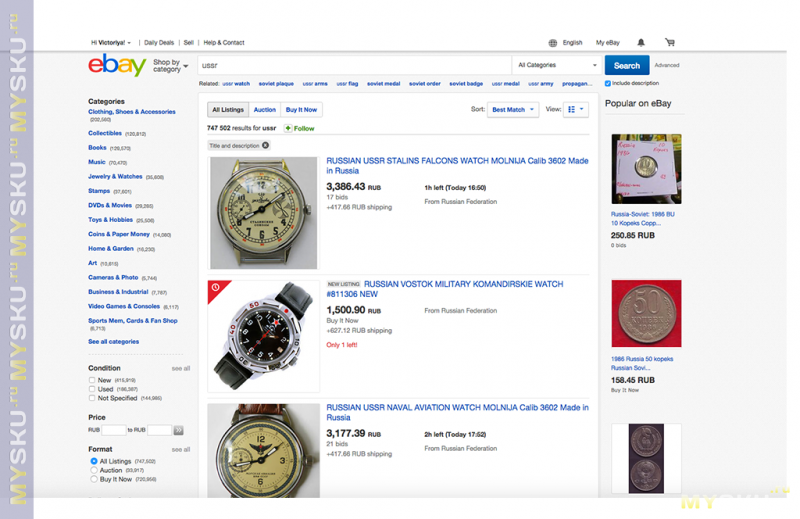Screen dimensions: 800x519
Task: Open Naval Aviation Watch listing title
Action: [457, 412]
